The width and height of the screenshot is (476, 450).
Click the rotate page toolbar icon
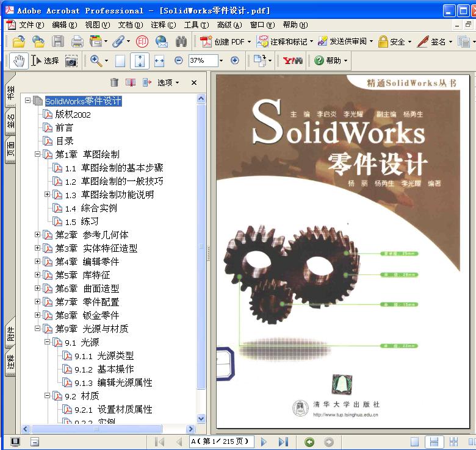coord(260,60)
